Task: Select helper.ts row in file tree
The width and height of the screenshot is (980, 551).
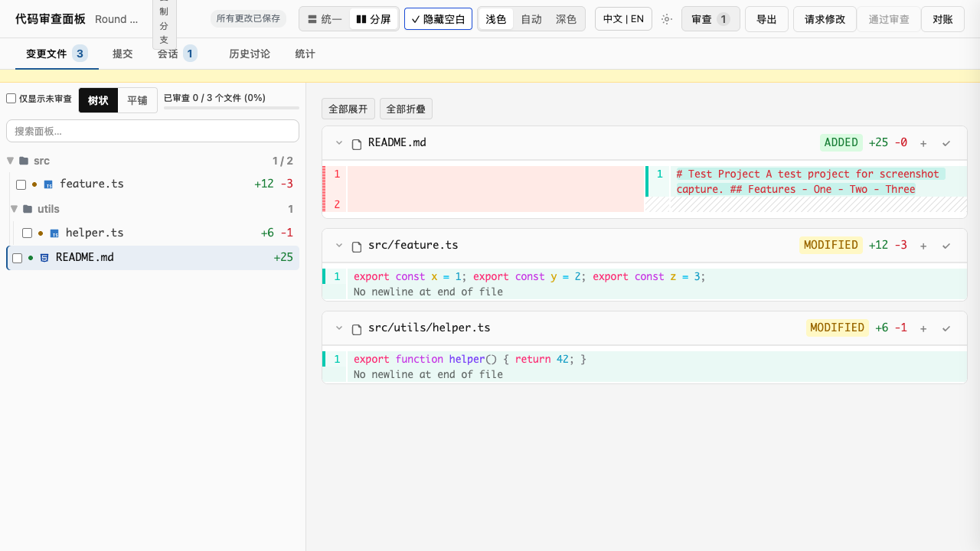Action: pyautogui.click(x=157, y=233)
